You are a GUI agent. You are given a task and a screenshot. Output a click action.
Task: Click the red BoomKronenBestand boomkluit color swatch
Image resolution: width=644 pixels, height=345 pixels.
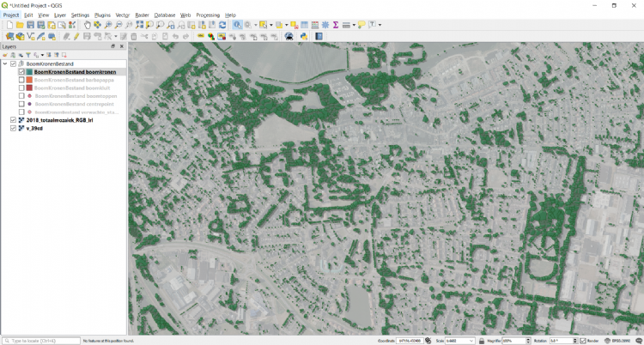[x=29, y=88]
